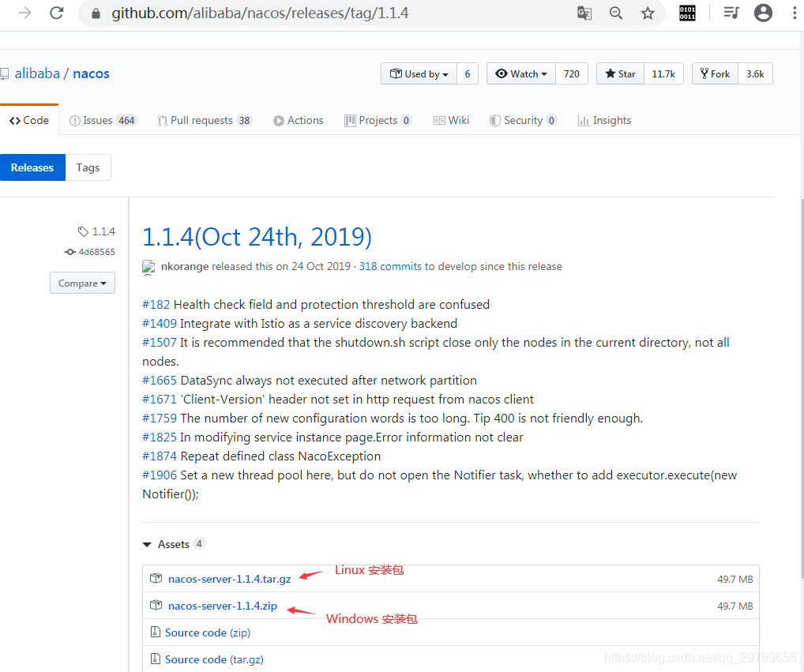
Task: Click the 720 watchers count
Action: click(572, 73)
